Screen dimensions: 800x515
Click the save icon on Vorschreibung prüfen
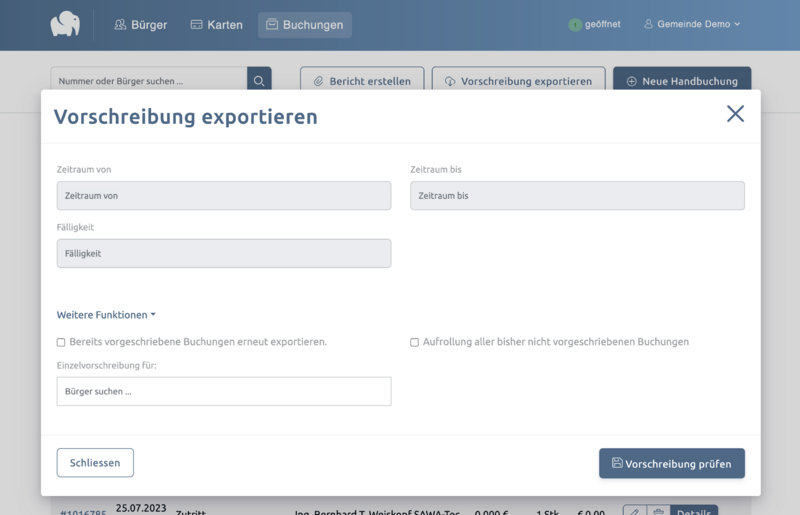617,462
